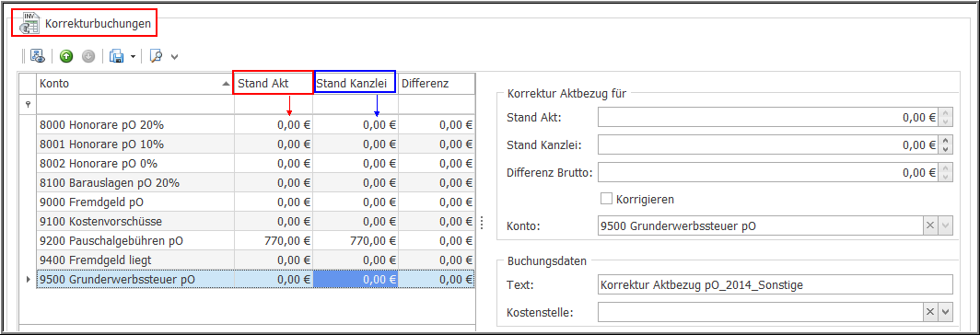Viewport: 980px width, 335px height.
Task: Select row 9400 Fremdgeld liegt
Action: click(x=256, y=260)
